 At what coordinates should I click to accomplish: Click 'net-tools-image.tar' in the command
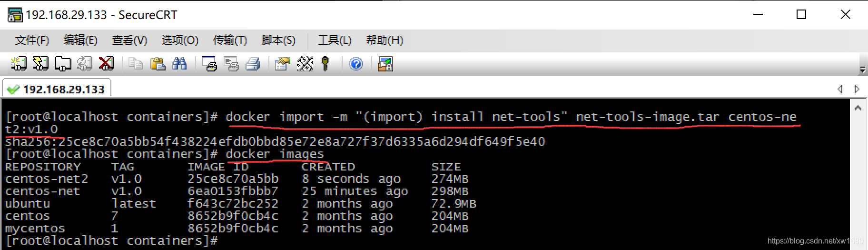pos(648,117)
